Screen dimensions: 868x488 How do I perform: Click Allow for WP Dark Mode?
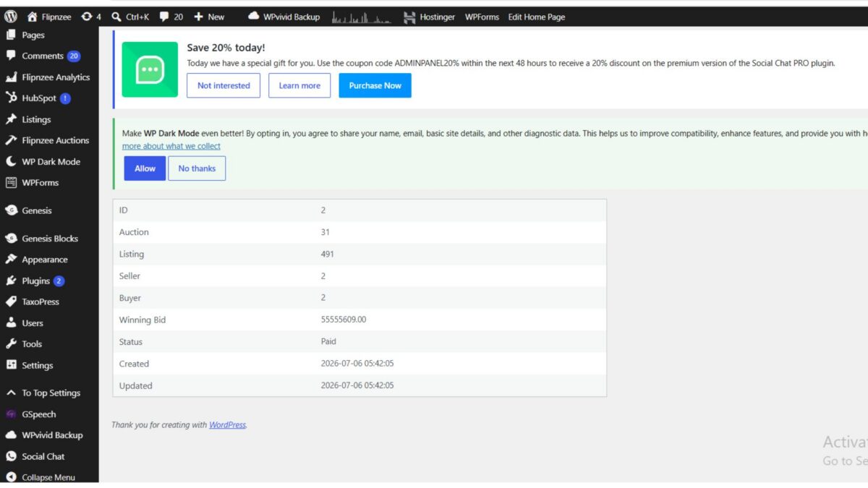(145, 168)
